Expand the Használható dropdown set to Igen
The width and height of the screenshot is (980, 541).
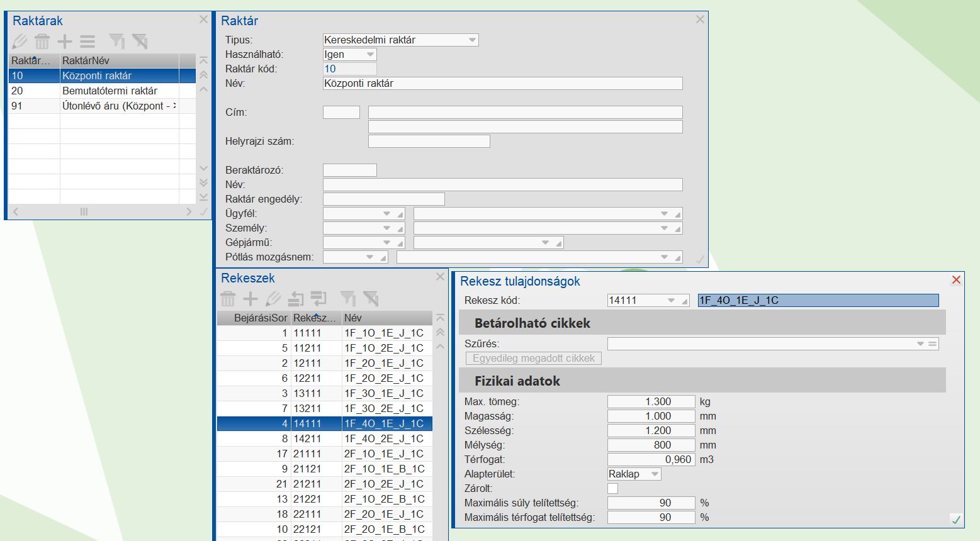(370, 55)
